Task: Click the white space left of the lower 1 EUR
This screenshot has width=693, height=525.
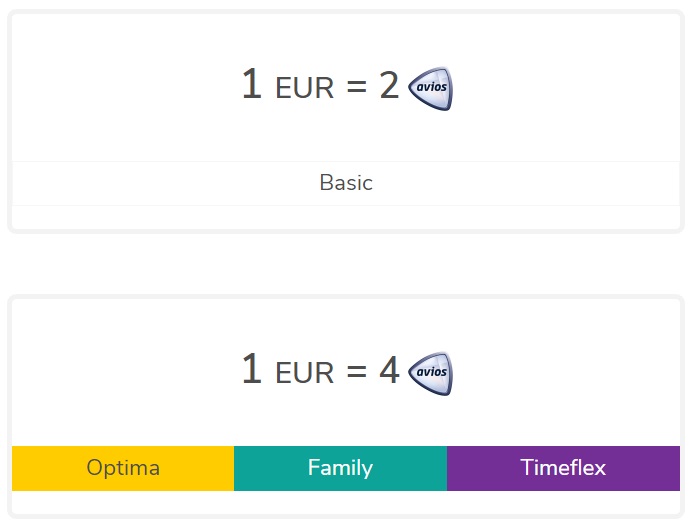Action: [x=120, y=372]
